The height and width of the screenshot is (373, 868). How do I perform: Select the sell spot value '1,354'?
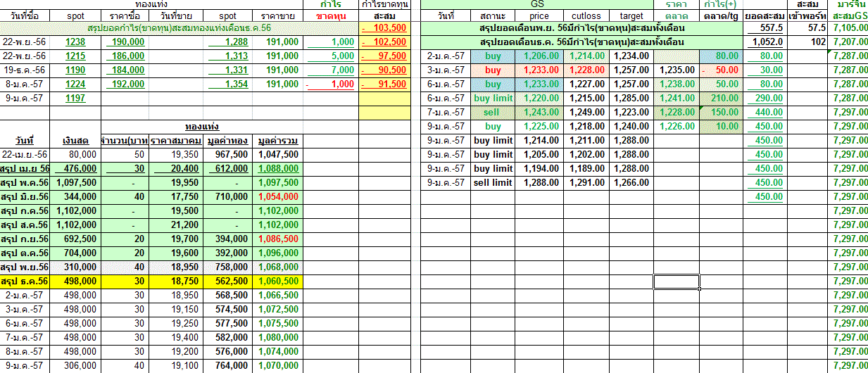227,84
